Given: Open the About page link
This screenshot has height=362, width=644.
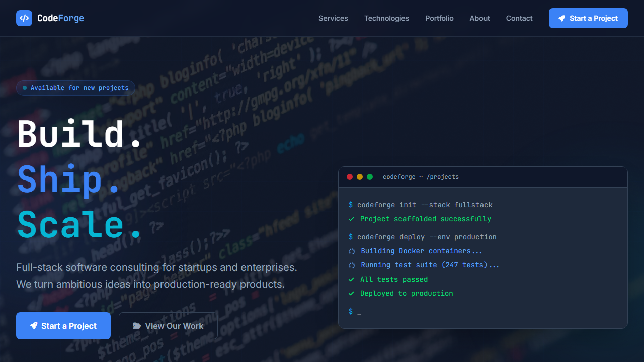Looking at the screenshot, I should coord(479,18).
